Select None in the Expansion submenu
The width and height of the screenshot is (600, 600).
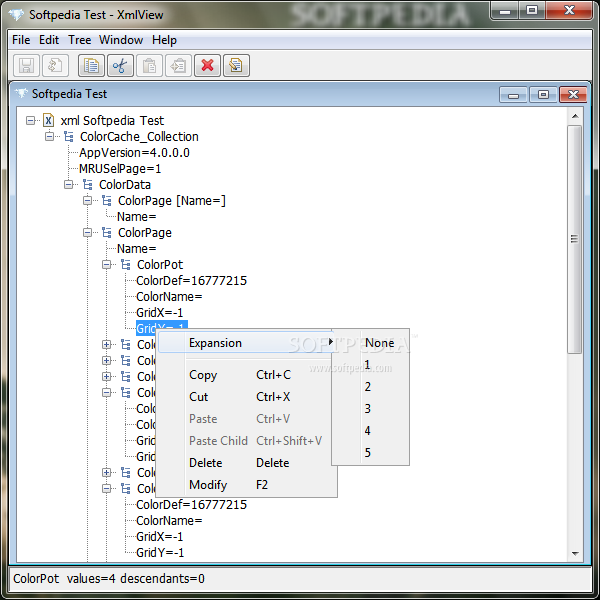pyautogui.click(x=371, y=343)
